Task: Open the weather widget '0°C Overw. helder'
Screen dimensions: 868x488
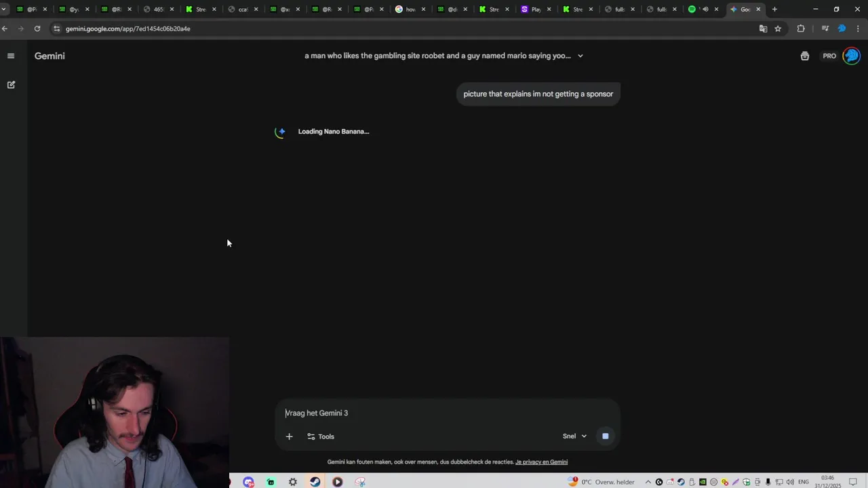Action: (602, 482)
